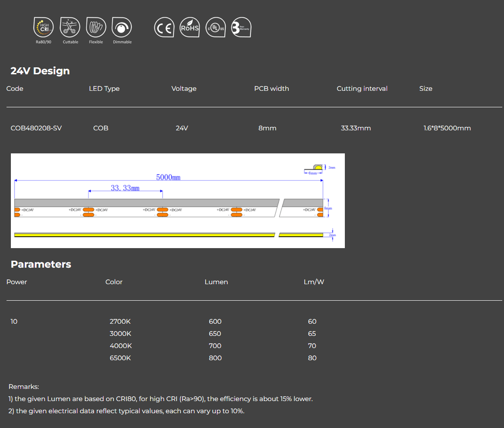Screen dimensions: 504x428
Task: Click the 33.33mm cutting interval value
Action: click(x=356, y=128)
